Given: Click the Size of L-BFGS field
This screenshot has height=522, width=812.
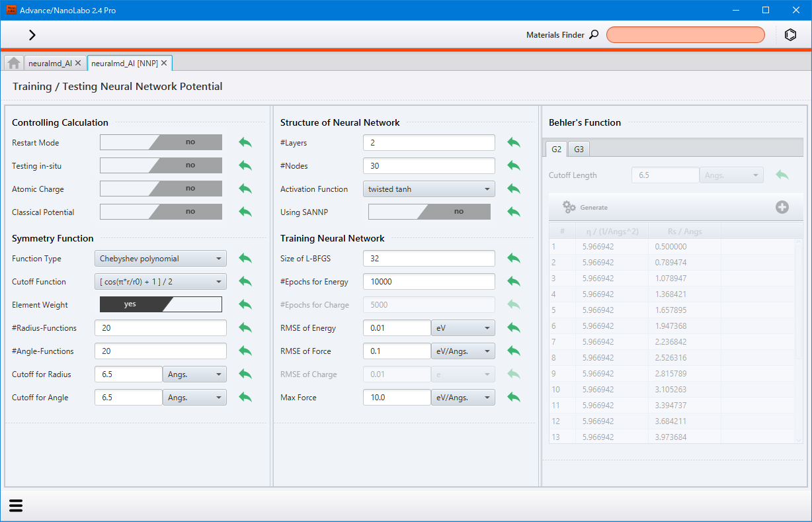Looking at the screenshot, I should [429, 259].
